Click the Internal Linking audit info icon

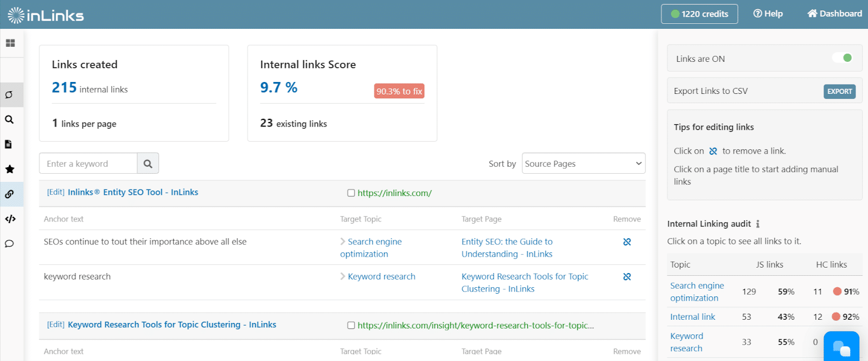(x=758, y=224)
